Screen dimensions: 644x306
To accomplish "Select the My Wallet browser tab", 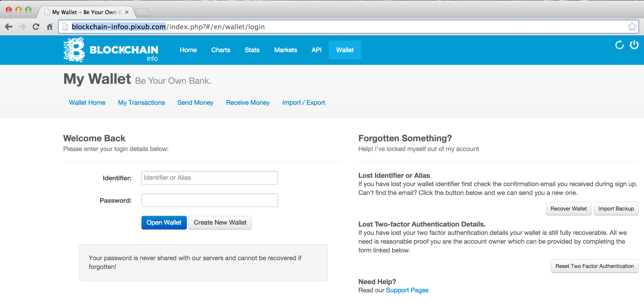I will click(x=87, y=12).
